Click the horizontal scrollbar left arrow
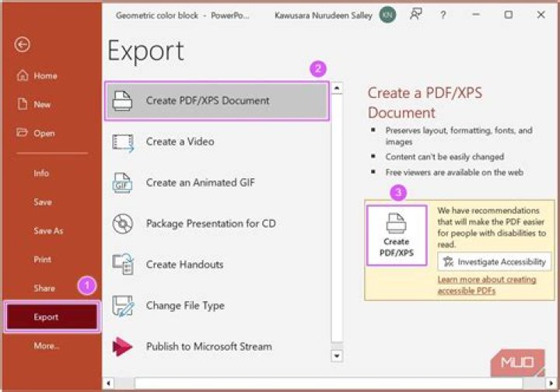The image size is (560, 392). (109, 383)
